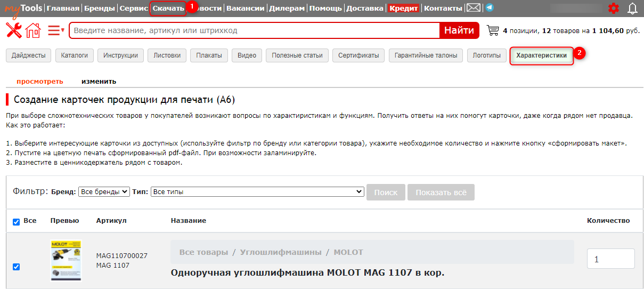This screenshot has height=289, width=644.
Task: Switch to the Плакаты tab
Action: pos(209,55)
